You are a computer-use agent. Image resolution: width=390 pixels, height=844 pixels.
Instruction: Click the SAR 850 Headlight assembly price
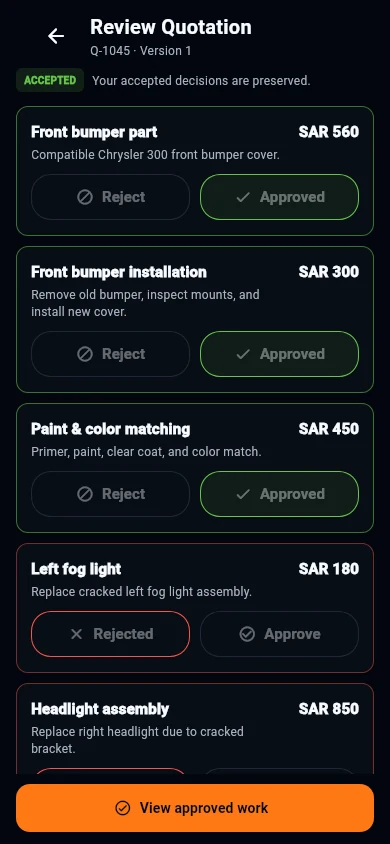[329, 709]
